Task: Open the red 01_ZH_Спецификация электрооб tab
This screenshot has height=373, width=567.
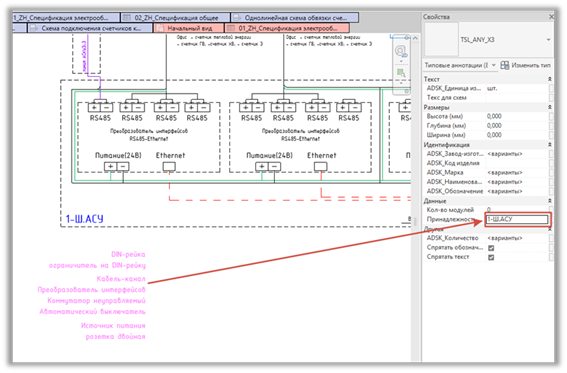Action: (287, 28)
